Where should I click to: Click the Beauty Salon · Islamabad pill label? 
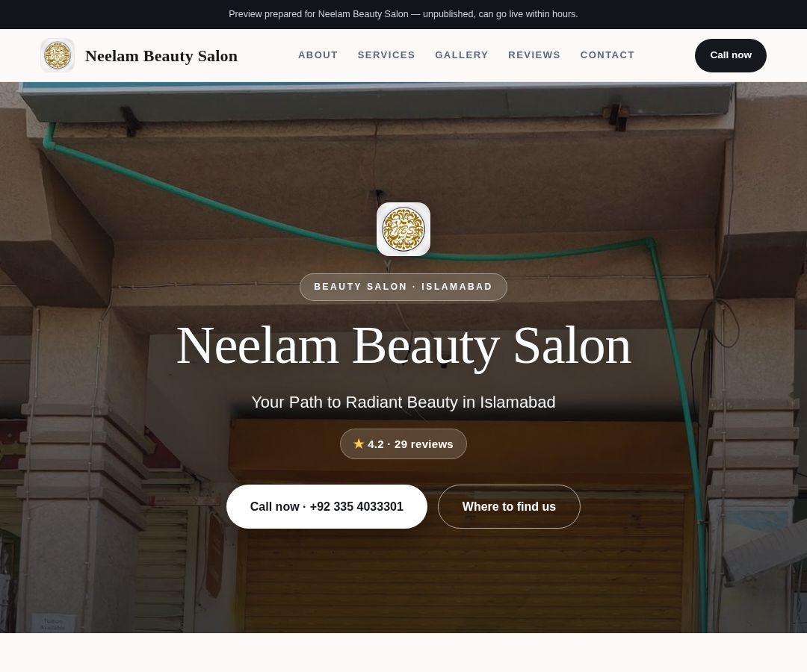pos(403,287)
